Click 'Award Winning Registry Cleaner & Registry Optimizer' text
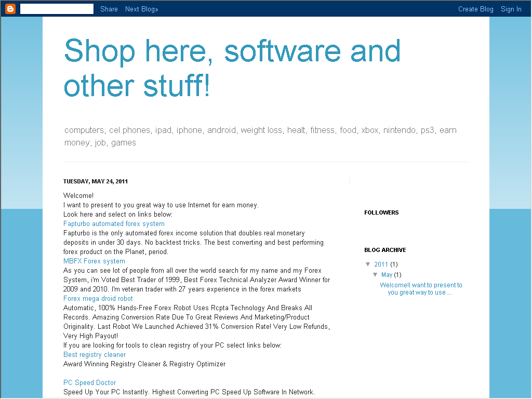The width and height of the screenshot is (532, 399). coord(144,364)
